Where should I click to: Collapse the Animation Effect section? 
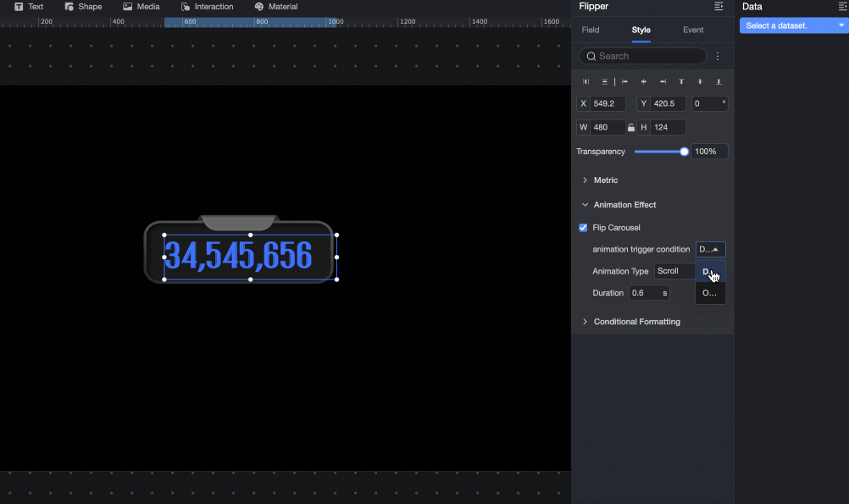click(x=624, y=205)
